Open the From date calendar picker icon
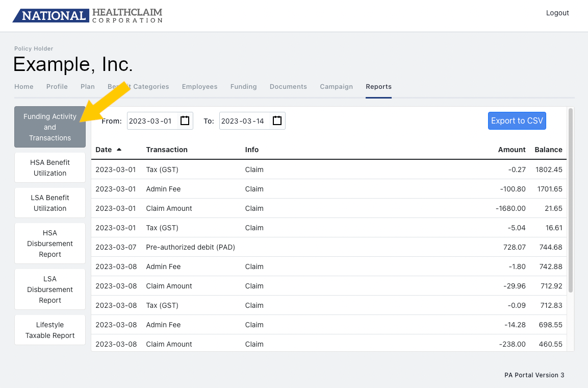 pos(185,121)
